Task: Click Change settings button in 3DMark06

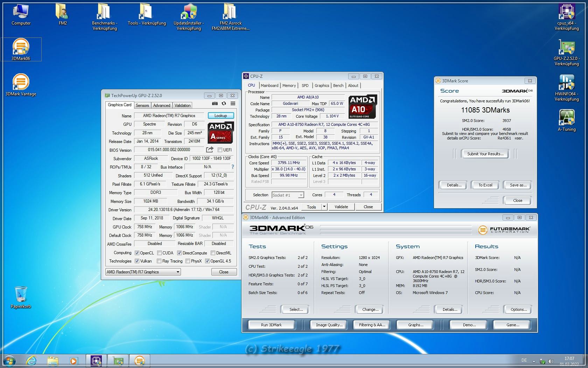Action: pyautogui.click(x=370, y=309)
